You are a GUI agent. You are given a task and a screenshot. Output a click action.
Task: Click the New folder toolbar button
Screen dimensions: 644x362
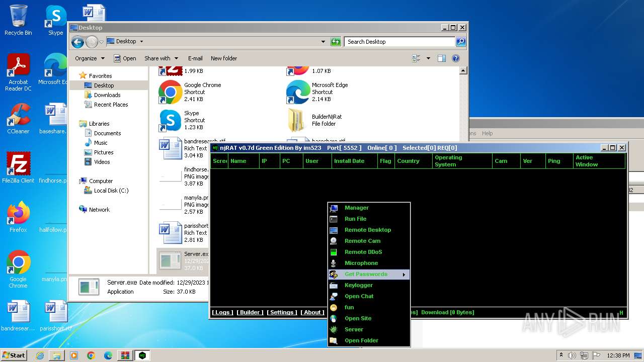pos(224,58)
